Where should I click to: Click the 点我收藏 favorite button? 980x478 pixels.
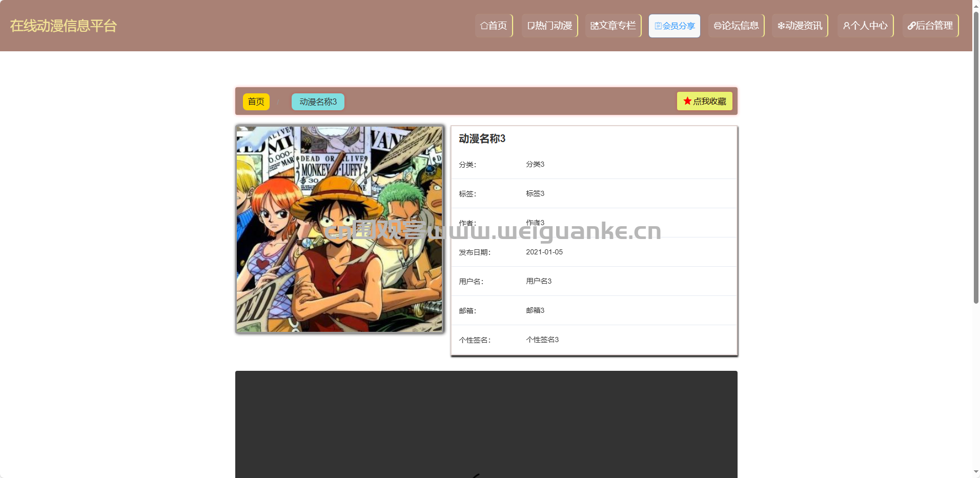point(704,101)
